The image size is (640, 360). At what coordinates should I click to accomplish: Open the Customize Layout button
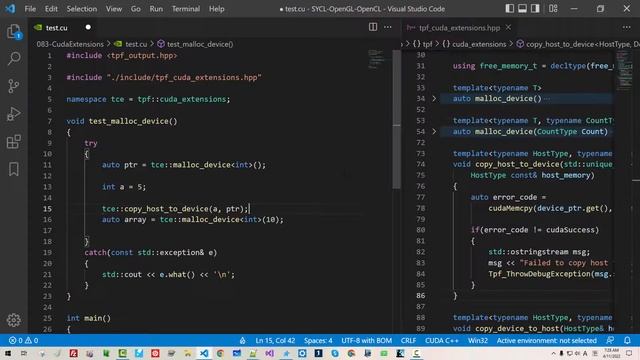(x=553, y=9)
